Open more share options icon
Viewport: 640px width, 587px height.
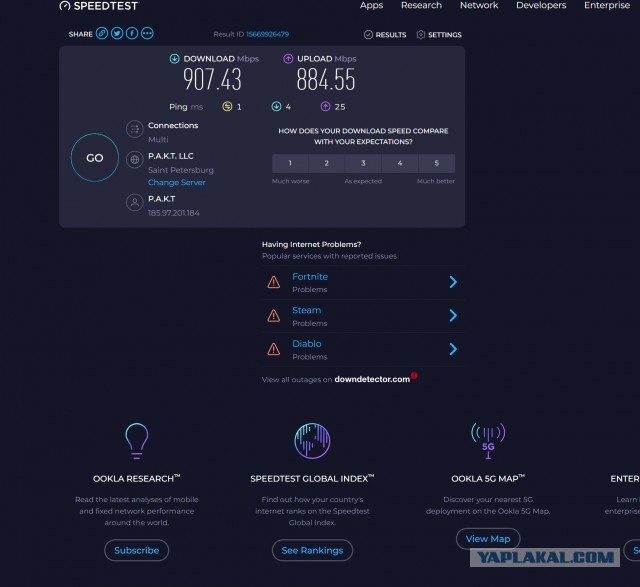click(x=147, y=33)
